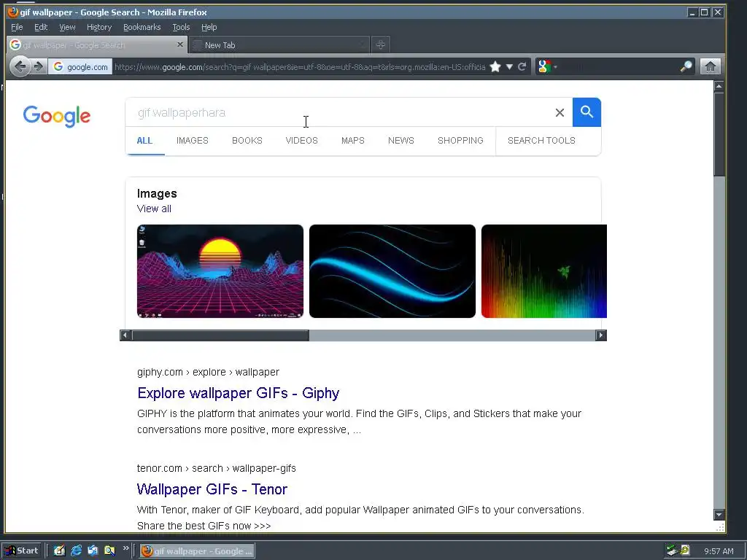Click the 9:57 AM taskbar clock
Screen dimensions: 747x560
(719, 551)
